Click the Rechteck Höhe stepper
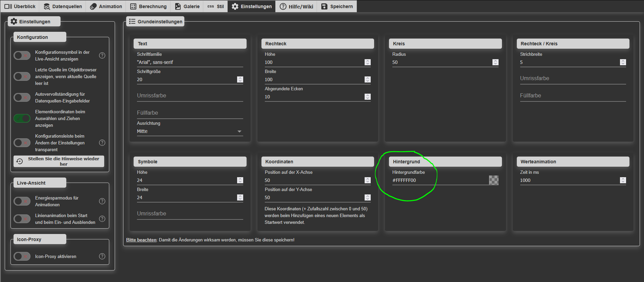Image resolution: width=644 pixels, height=282 pixels. click(368, 62)
